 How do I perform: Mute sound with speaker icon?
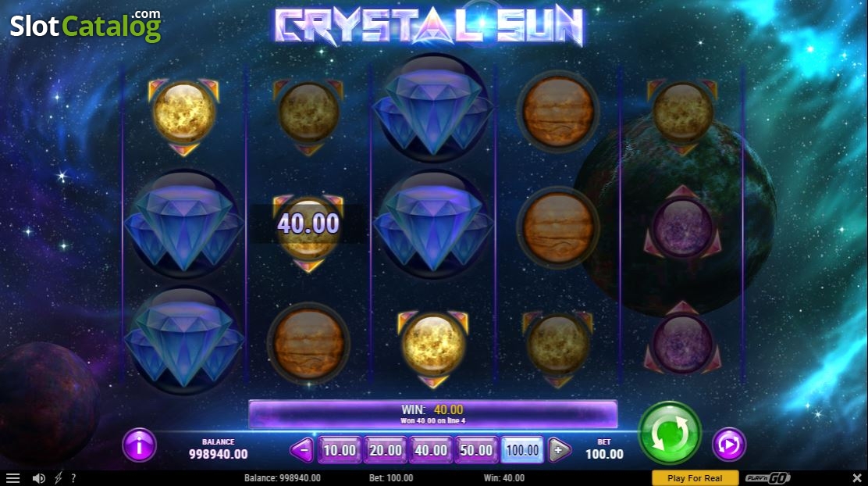pos(39,477)
